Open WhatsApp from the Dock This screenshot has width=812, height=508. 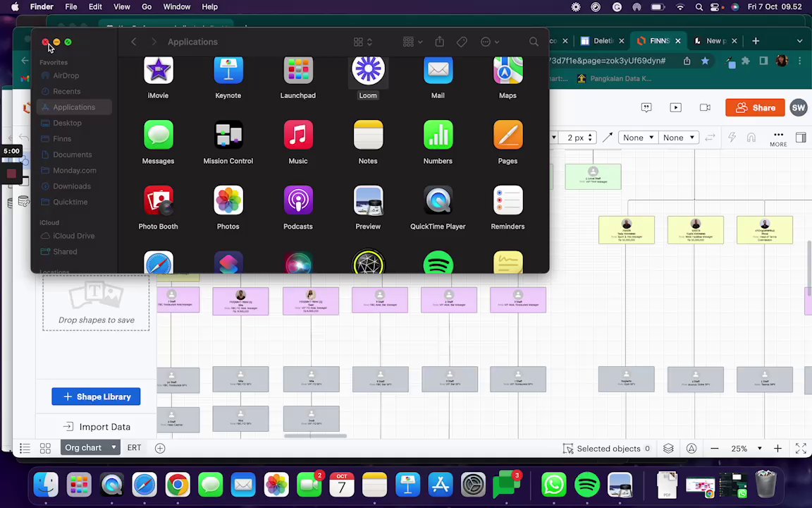click(x=553, y=485)
